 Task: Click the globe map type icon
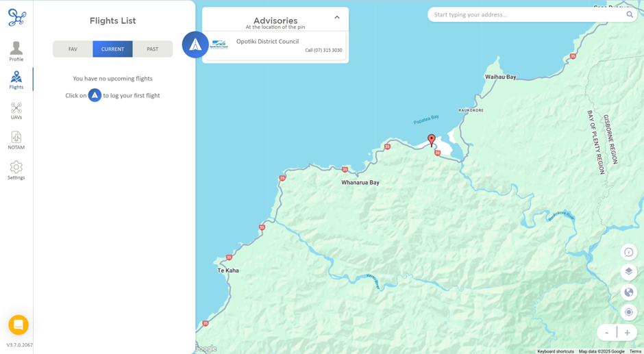tap(628, 292)
